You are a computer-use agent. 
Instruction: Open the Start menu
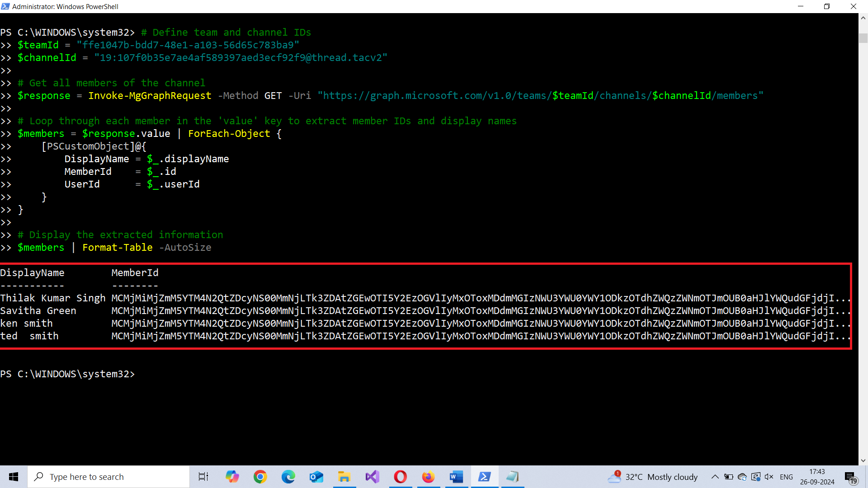[14, 477]
